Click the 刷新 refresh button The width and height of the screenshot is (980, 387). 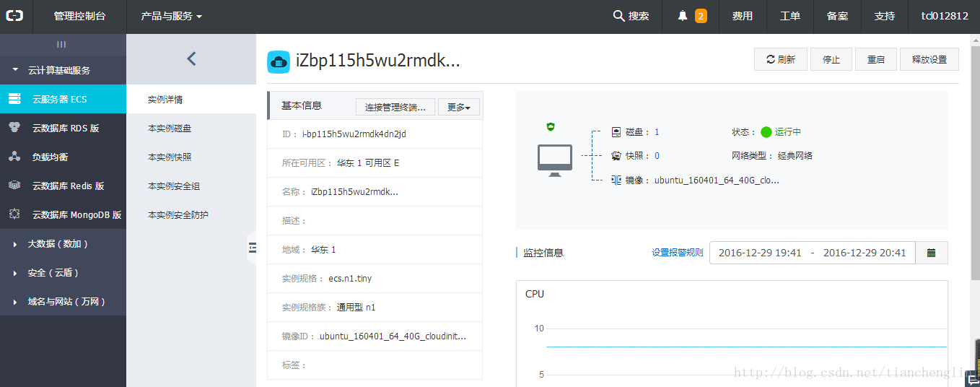(x=780, y=59)
